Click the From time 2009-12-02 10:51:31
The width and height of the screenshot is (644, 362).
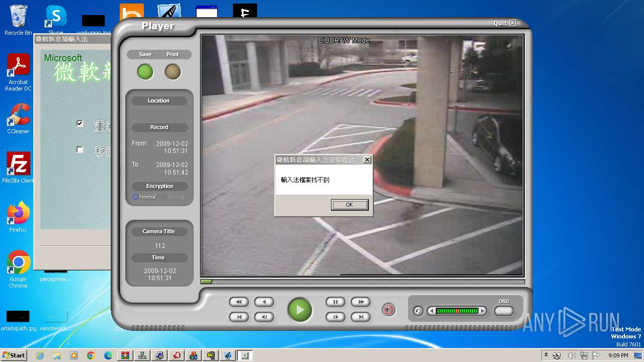tap(172, 147)
